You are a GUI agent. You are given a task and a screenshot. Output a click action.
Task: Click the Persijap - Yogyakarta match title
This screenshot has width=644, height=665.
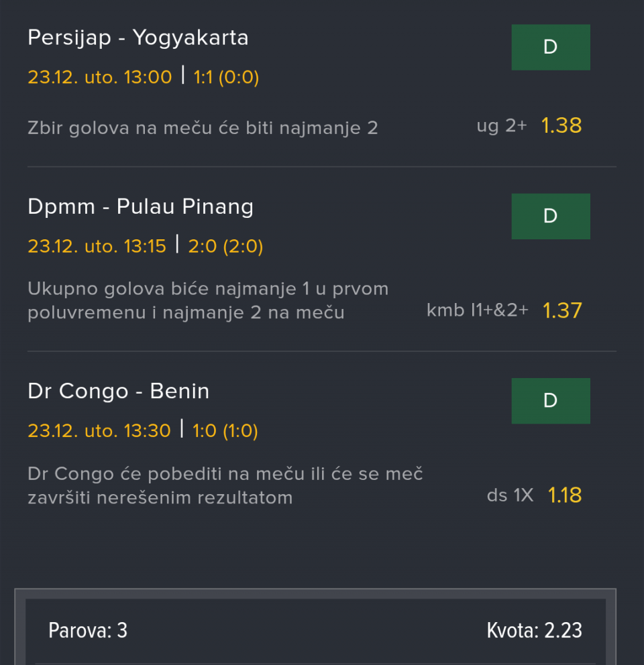[138, 38]
